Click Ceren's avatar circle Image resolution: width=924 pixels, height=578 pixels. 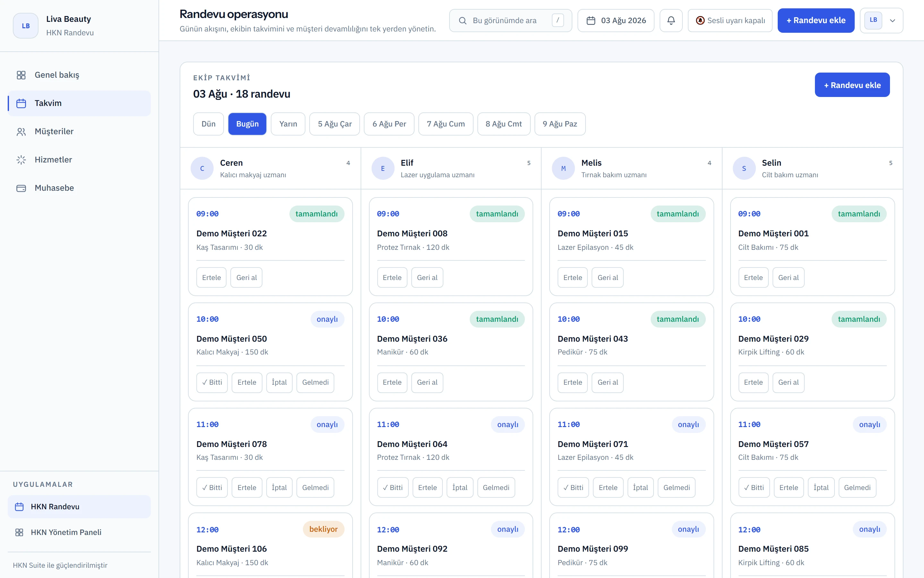pyautogui.click(x=202, y=168)
